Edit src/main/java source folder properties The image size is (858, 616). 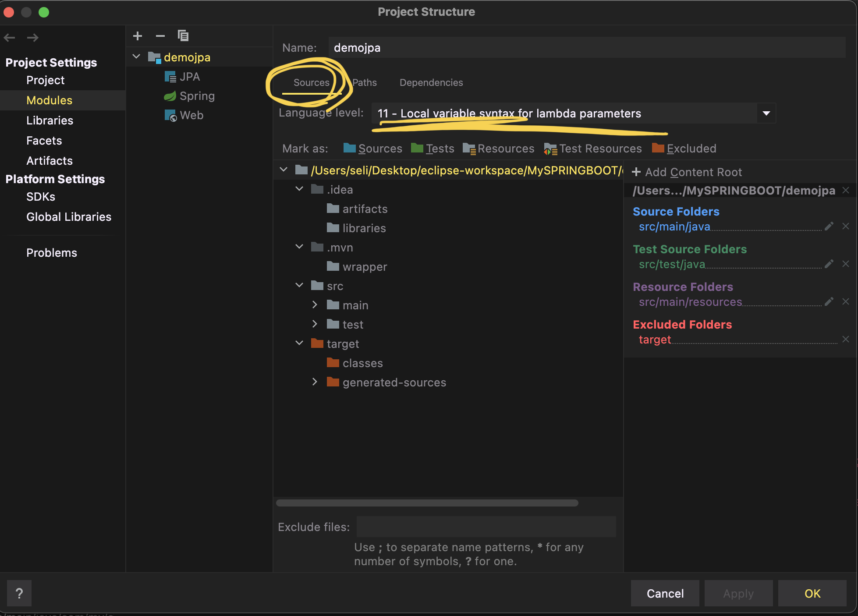pos(829,227)
